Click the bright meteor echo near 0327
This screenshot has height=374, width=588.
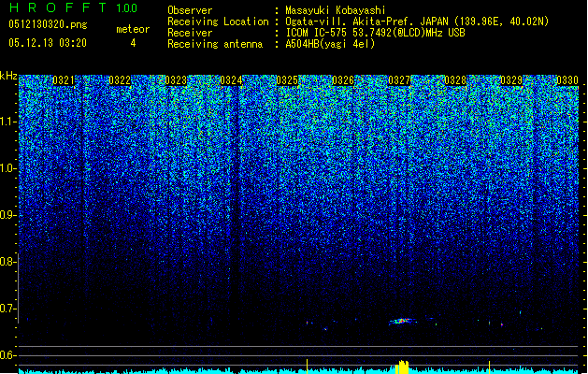click(x=402, y=321)
